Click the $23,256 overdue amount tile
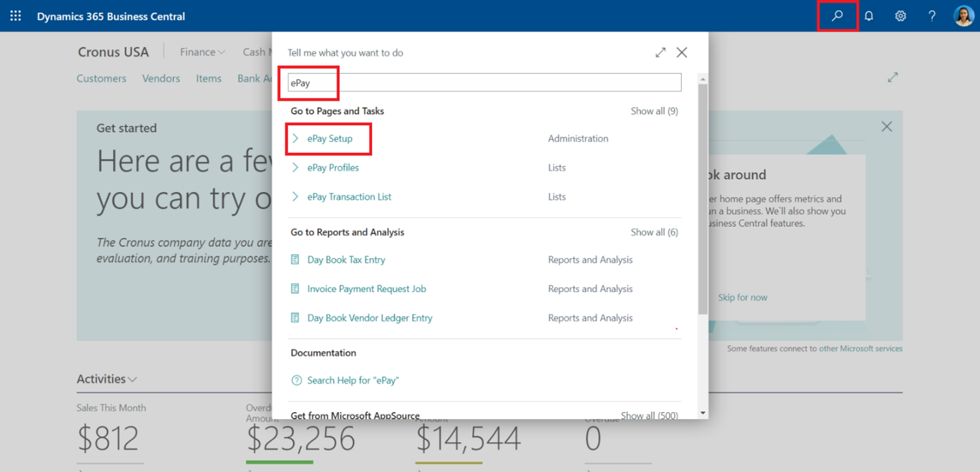 click(301, 438)
